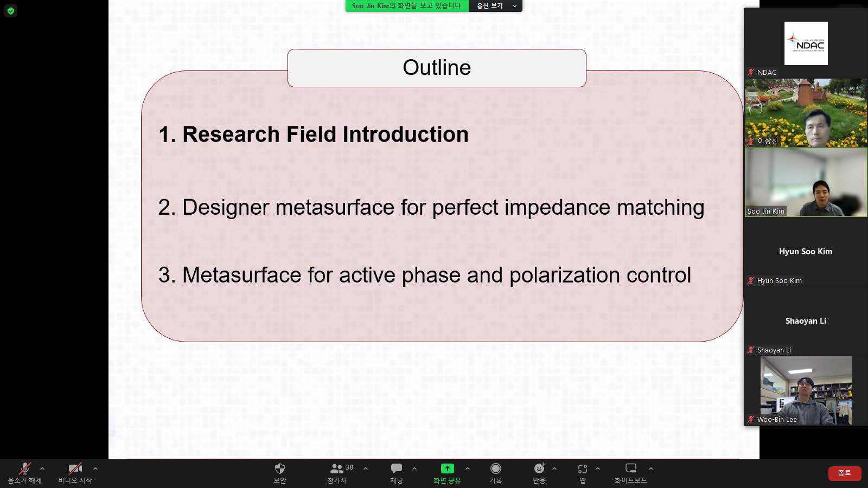Screen dimensions: 868x488
Task: Expand the participants options caret
Action: coord(366,468)
